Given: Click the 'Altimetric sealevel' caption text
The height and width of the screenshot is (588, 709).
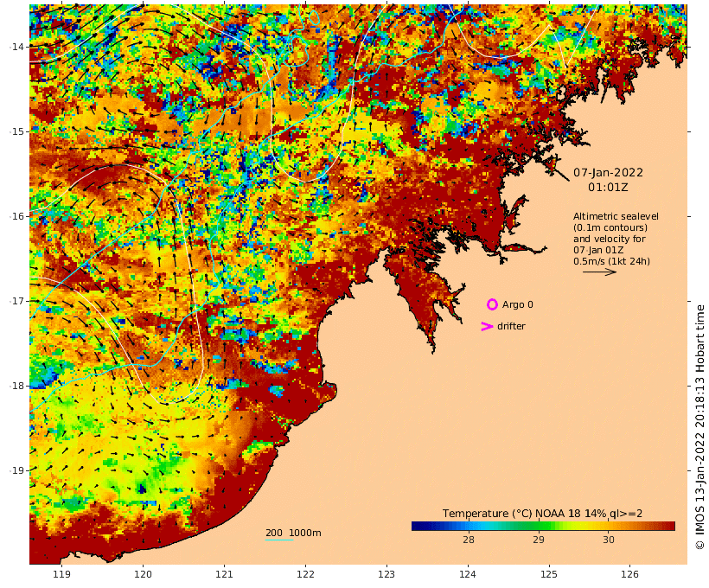Looking at the screenshot, I should pyautogui.click(x=616, y=217).
